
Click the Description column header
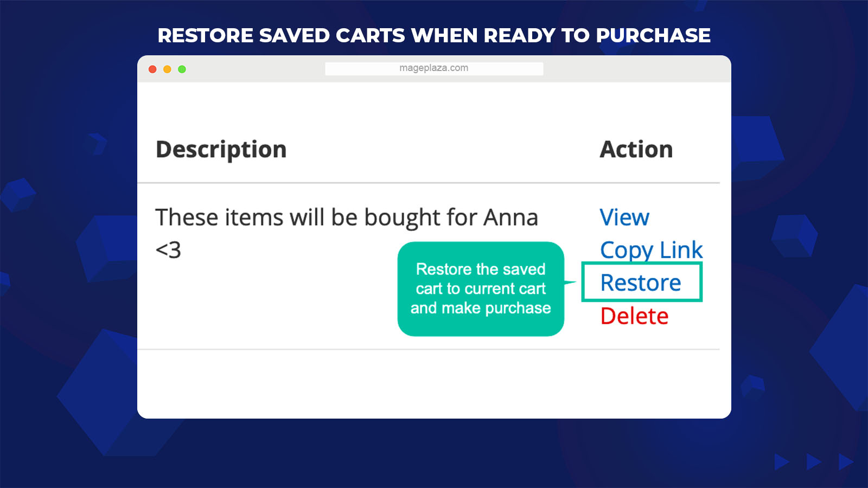click(x=221, y=150)
